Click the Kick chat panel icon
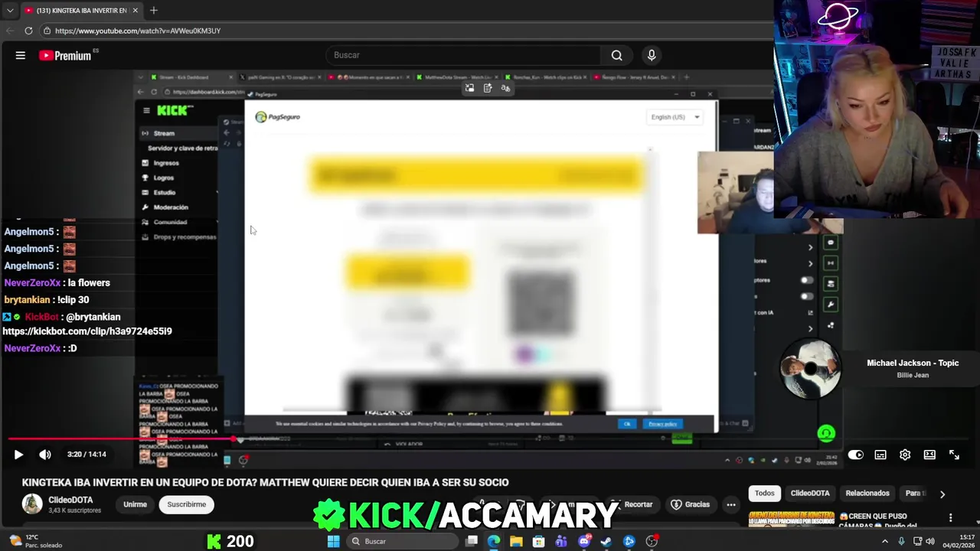This screenshot has width=980, height=551. pos(831,243)
